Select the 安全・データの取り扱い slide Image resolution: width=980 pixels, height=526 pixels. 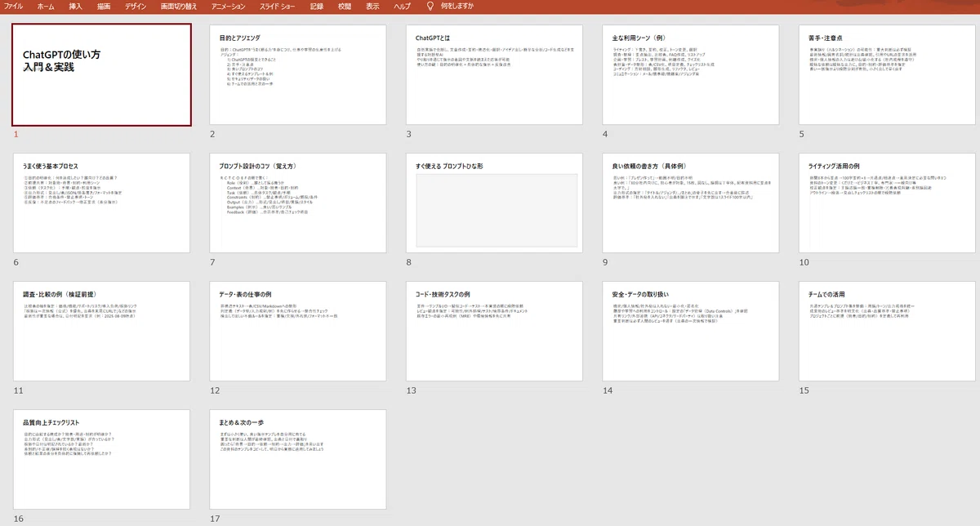point(691,331)
